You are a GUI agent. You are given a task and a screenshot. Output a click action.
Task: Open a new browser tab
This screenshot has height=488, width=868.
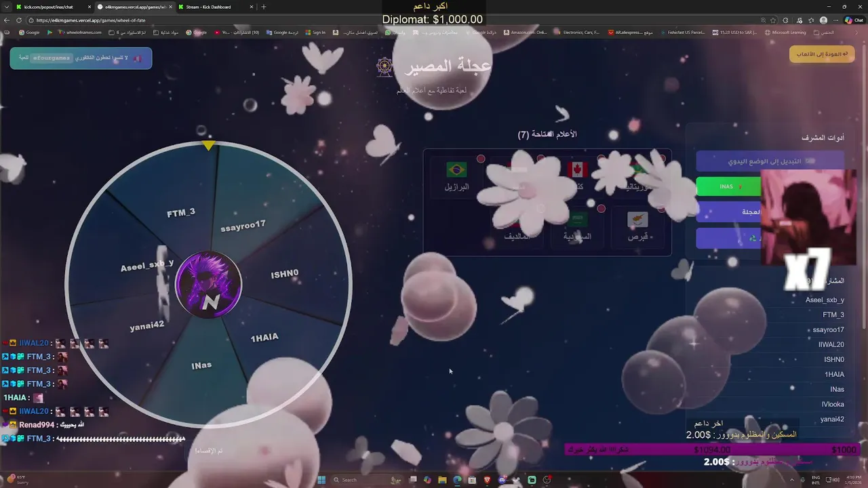(264, 7)
